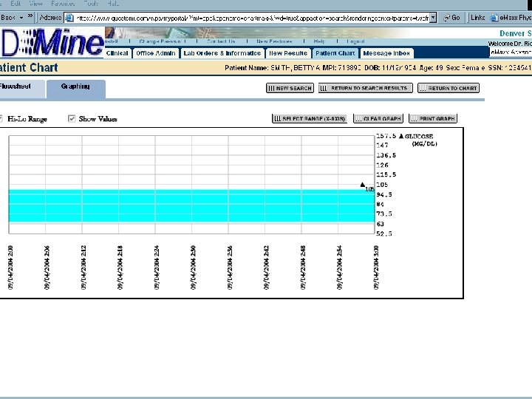
Task: Click the 09/04/2004 2:12 x-axis label
Action: [83, 267]
